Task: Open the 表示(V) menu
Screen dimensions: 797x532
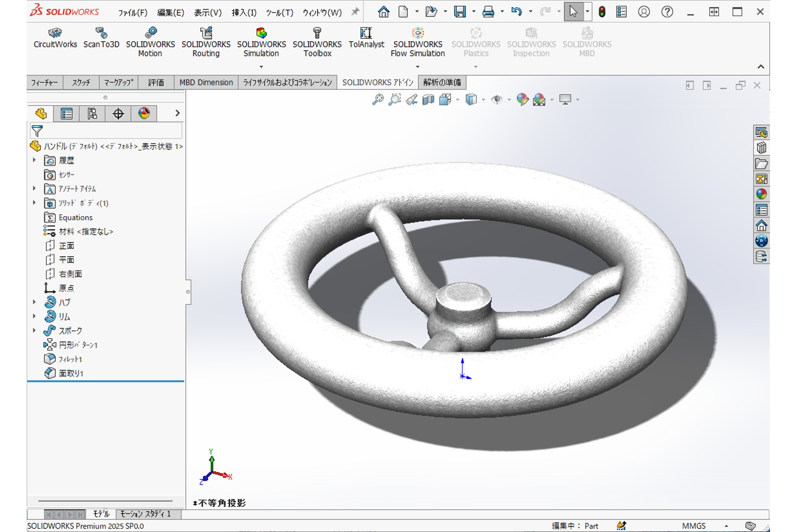Action: pyautogui.click(x=208, y=13)
